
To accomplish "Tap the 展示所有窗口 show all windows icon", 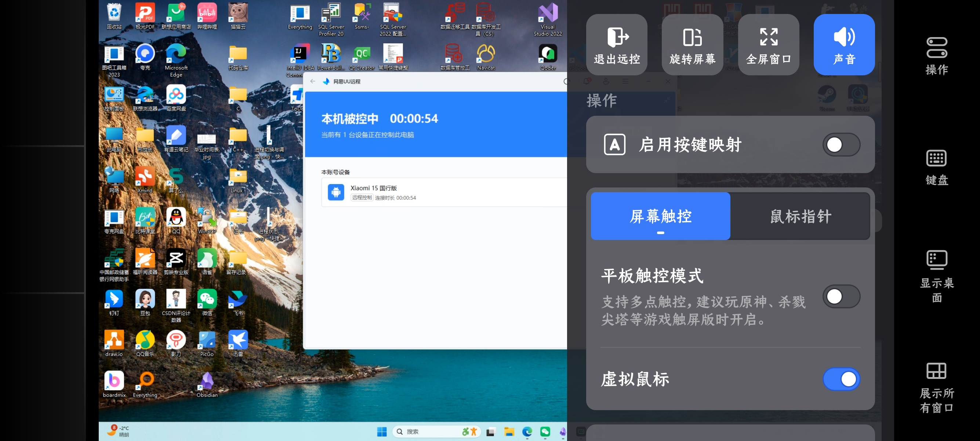I will [x=936, y=387].
